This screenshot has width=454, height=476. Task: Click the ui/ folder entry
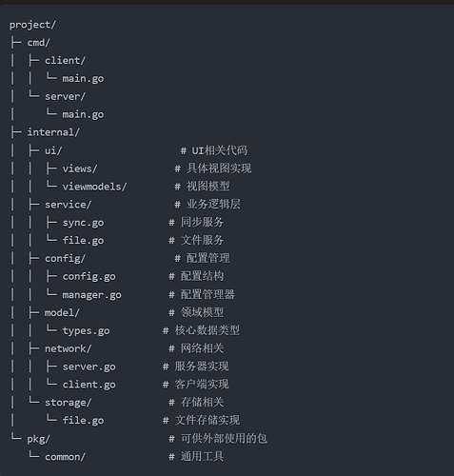(53, 150)
